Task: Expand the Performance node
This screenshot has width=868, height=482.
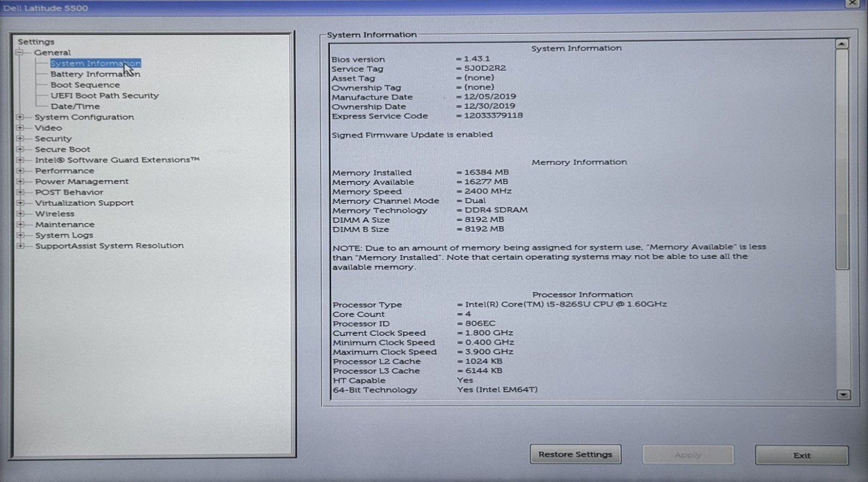Action: pyautogui.click(x=20, y=171)
